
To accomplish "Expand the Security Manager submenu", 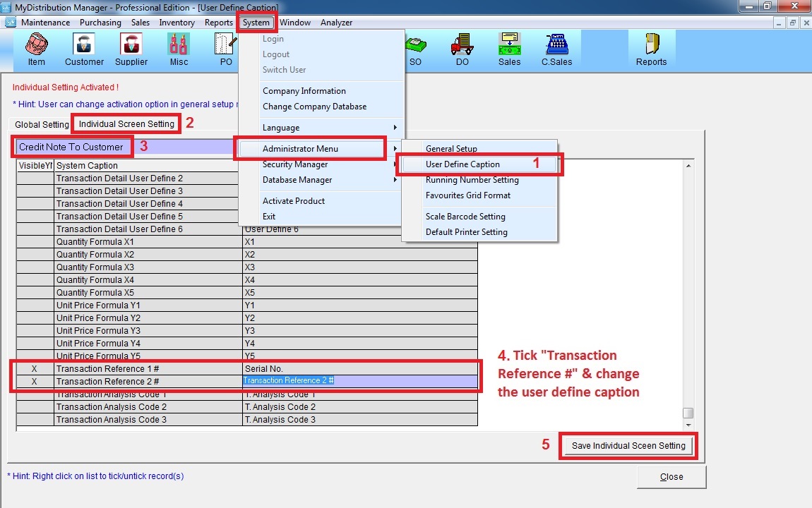I will (321, 164).
